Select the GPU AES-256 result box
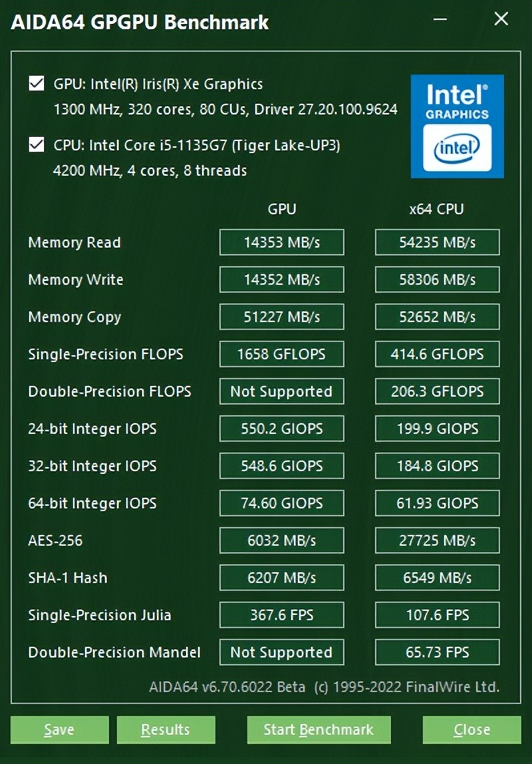Screen dimensions: 532x764 tap(281, 540)
